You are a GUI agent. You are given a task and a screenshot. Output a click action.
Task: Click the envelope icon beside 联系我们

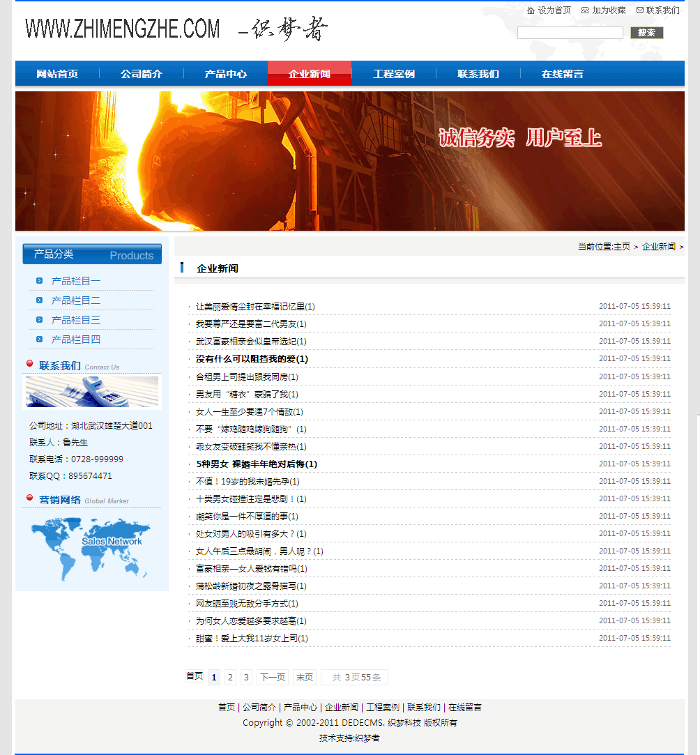pos(639,10)
